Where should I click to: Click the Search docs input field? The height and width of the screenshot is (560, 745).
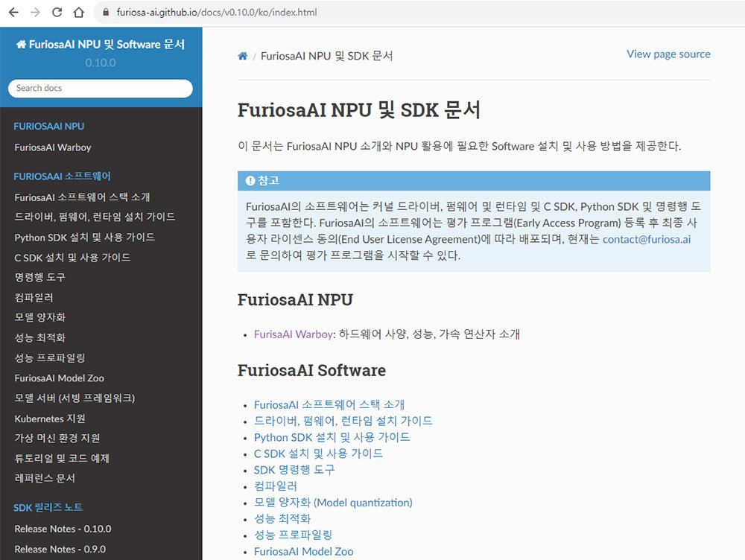coord(100,88)
